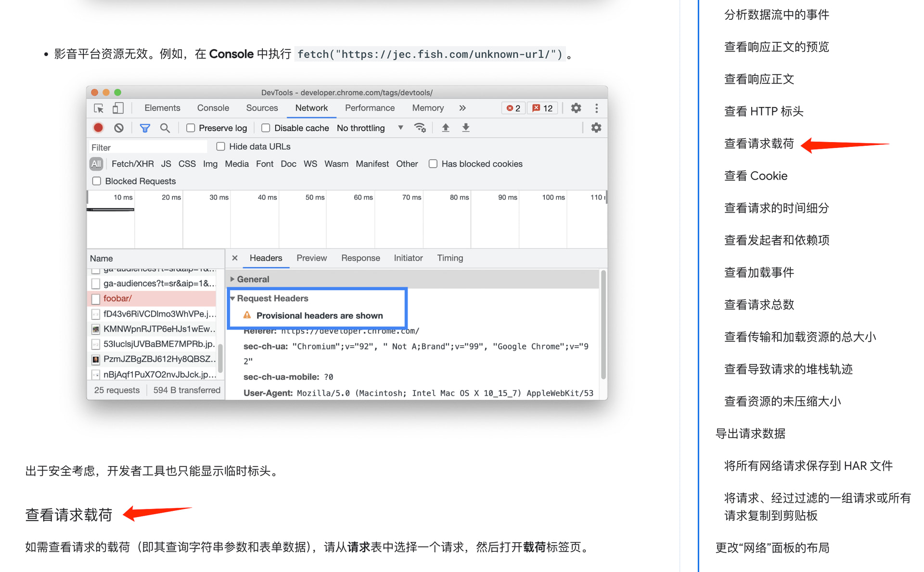The height and width of the screenshot is (572, 924).
Task: Enable the Preserve log checkbox
Action: point(191,128)
